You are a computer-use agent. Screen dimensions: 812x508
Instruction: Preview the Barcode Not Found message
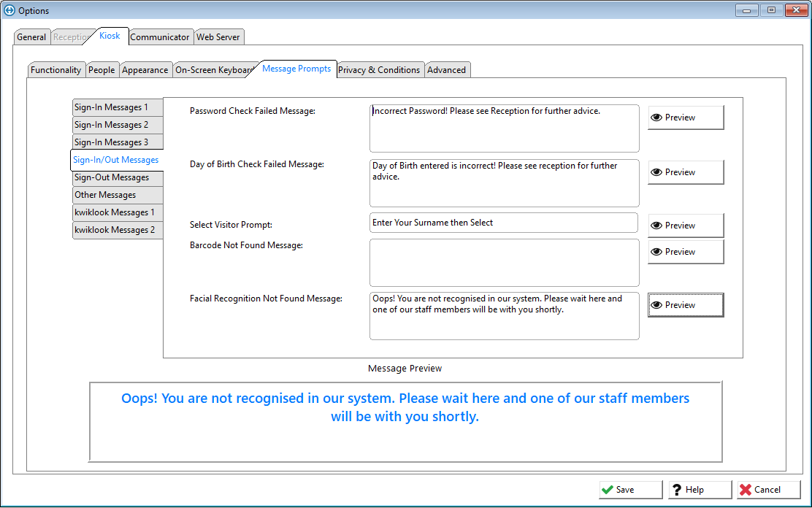[685, 252]
